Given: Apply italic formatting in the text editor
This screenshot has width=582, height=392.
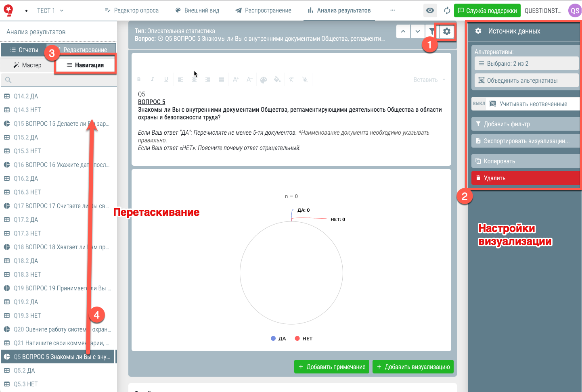Looking at the screenshot, I should click(153, 79).
